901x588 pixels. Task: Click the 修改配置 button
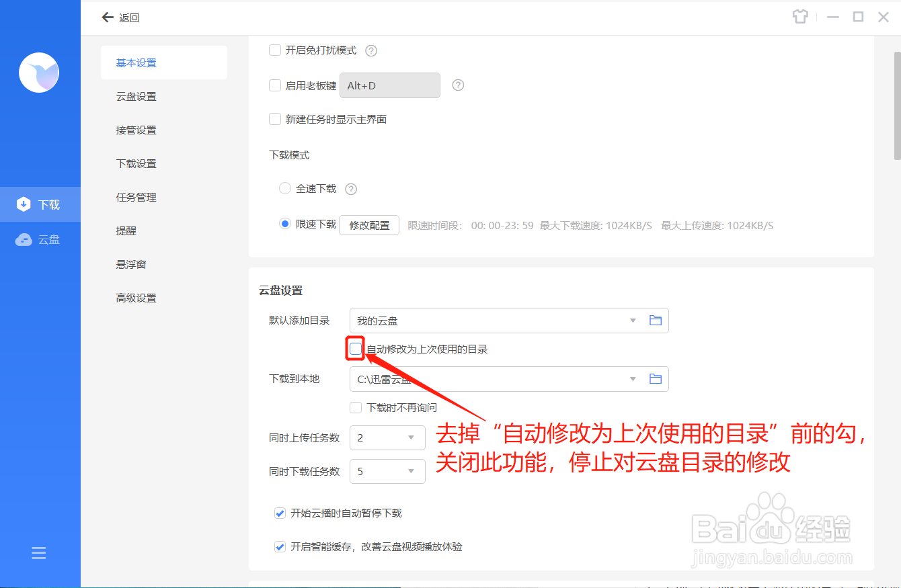click(369, 224)
